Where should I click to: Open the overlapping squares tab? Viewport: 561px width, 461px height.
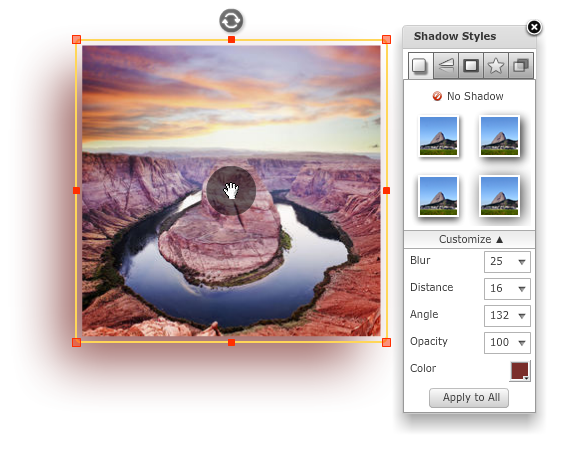tap(521, 65)
